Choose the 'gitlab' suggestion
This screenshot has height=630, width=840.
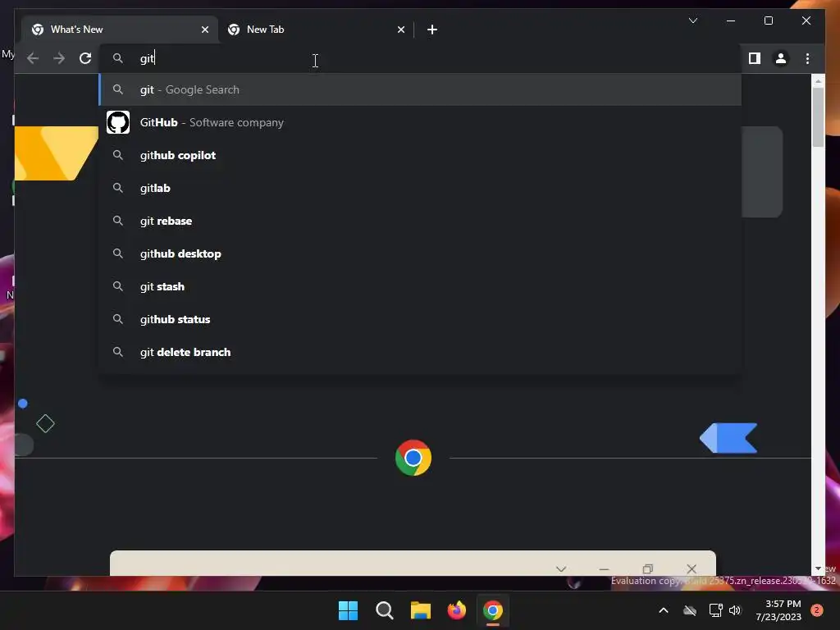pyautogui.click(x=421, y=188)
